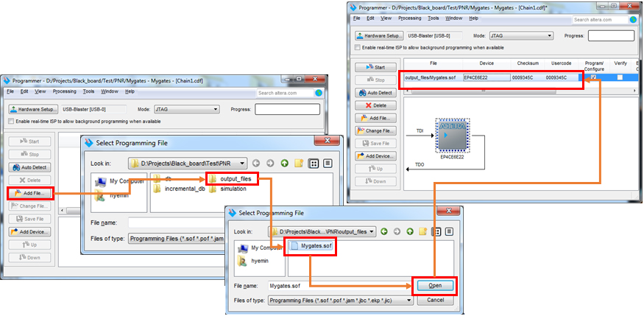Click the gray back arrow in the PNR dialog
644x319 pixels.
[256, 164]
